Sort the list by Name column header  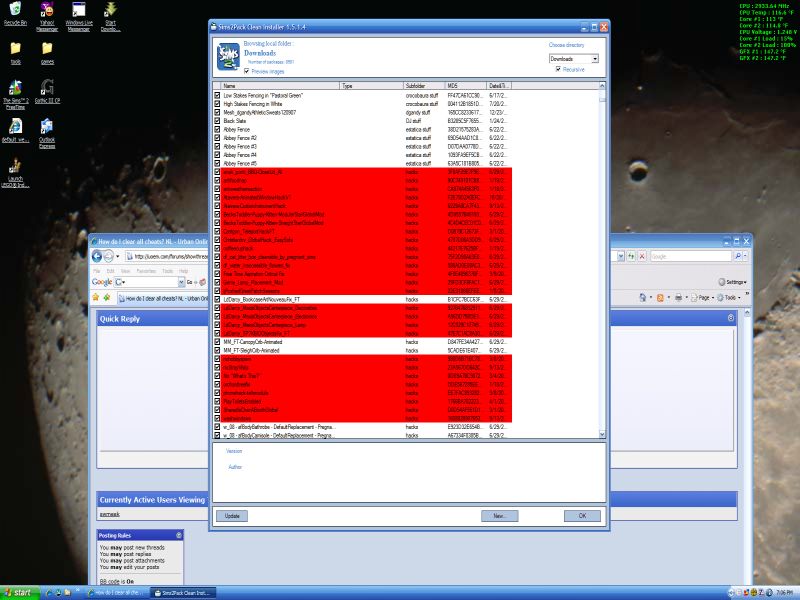click(280, 86)
